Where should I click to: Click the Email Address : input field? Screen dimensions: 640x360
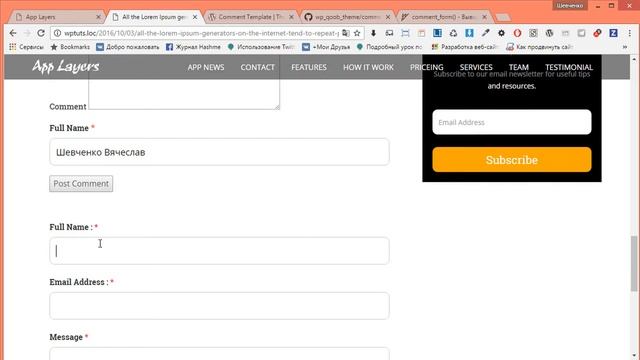tap(219, 306)
